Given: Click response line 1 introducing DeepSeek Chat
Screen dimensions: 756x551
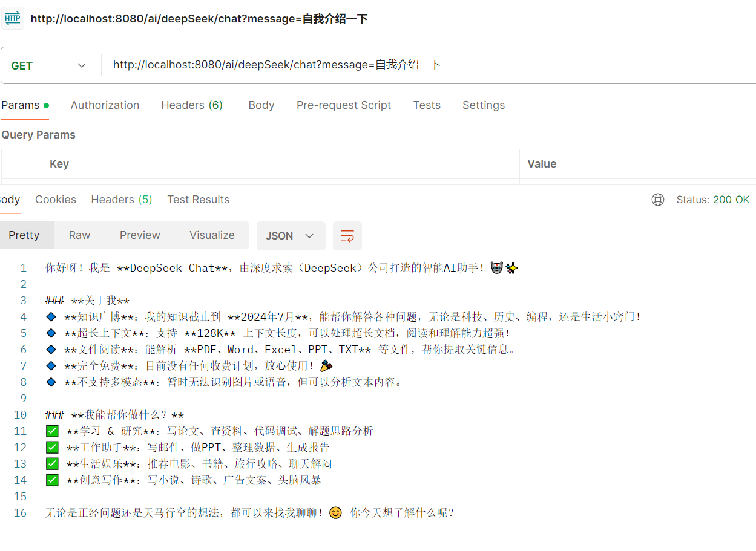Looking at the screenshot, I should (x=281, y=268).
